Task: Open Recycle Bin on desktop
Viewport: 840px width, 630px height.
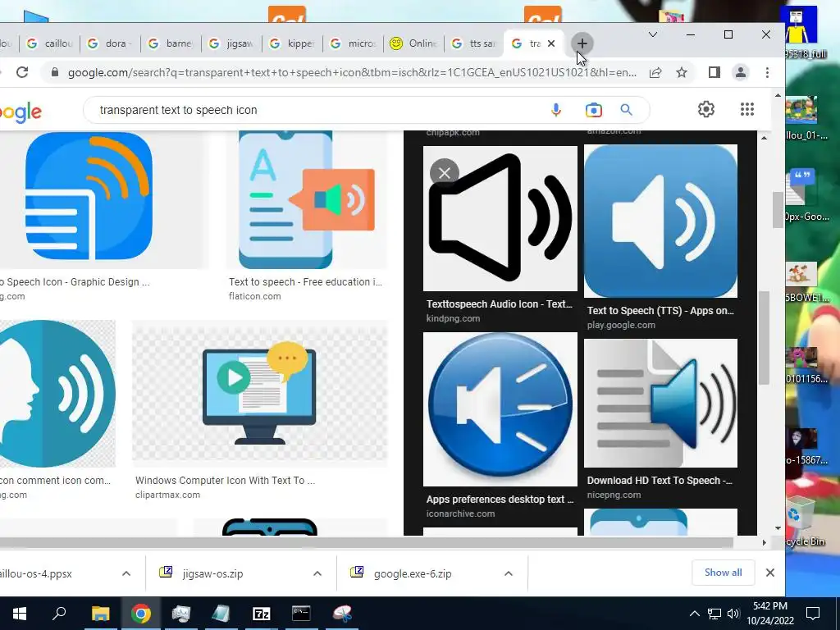Action: point(802,522)
